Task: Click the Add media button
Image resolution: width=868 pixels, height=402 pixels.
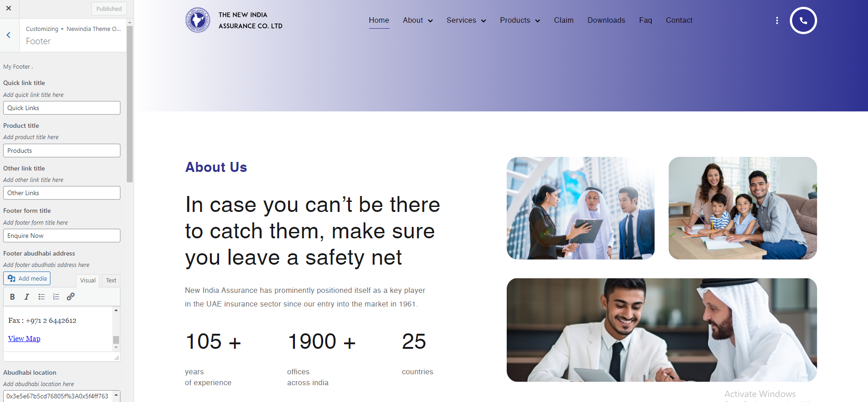Action: [x=27, y=278]
